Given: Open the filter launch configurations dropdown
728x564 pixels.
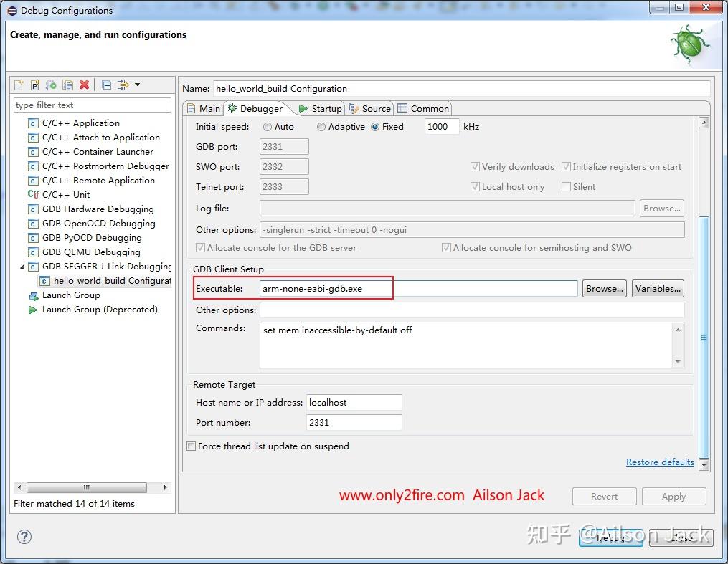Looking at the screenshot, I should (138, 85).
